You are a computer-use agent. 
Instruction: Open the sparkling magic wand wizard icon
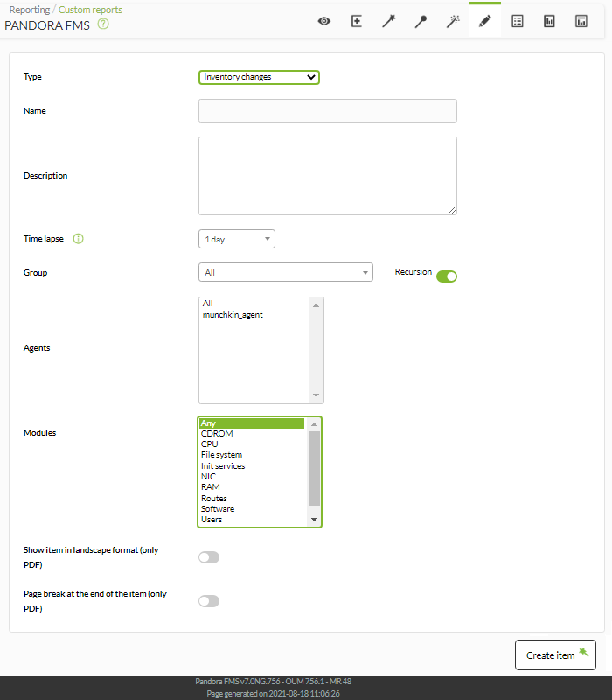pyautogui.click(x=453, y=21)
